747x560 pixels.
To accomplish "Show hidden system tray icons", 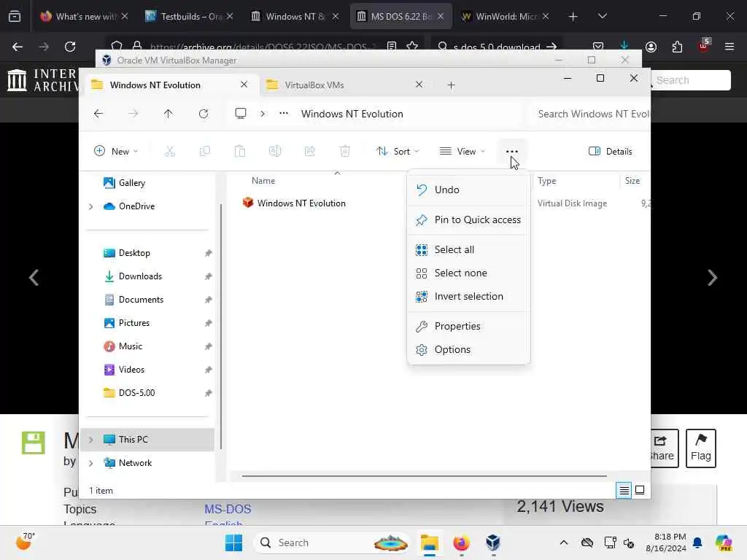I will [x=564, y=542].
